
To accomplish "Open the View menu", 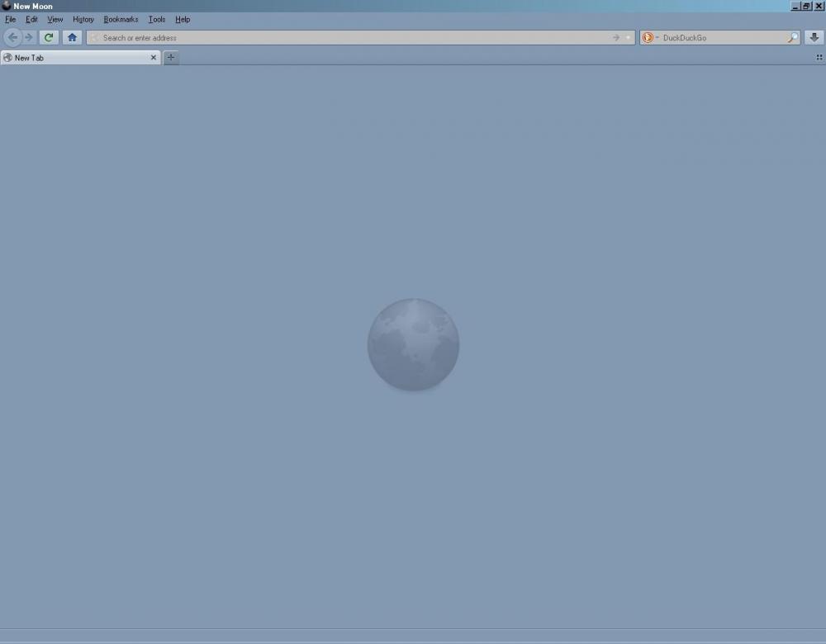I will point(55,20).
